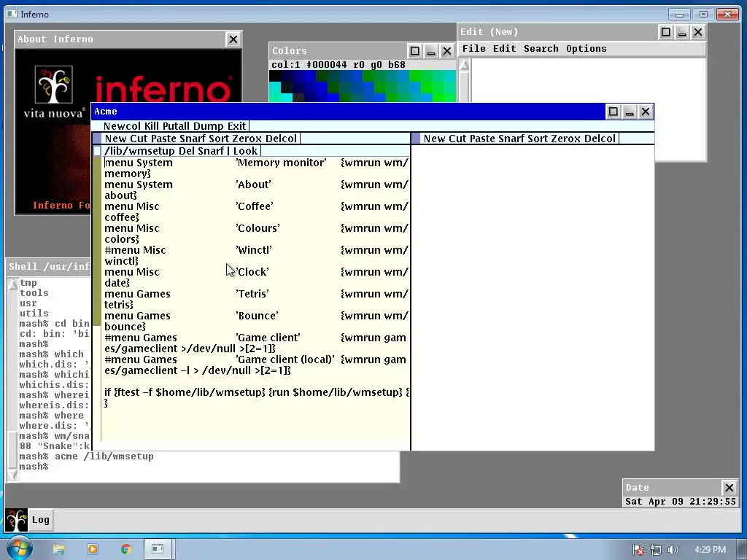Maximize the Colors window
Screen dimensions: 747x560
(x=415, y=51)
